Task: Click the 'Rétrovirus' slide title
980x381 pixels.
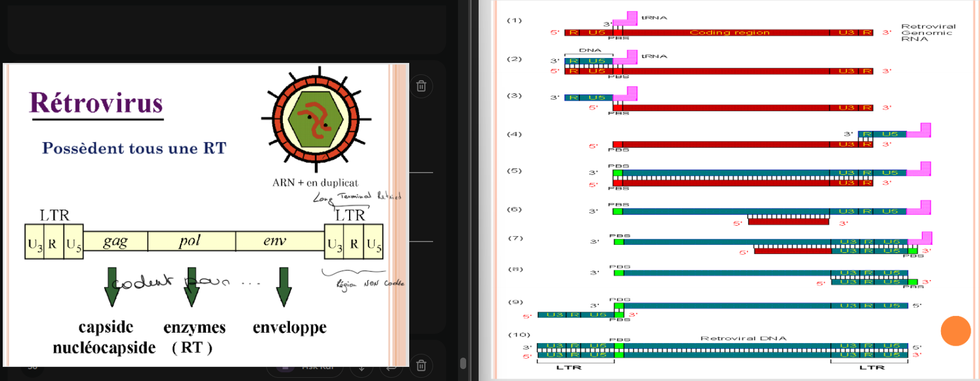Action: pos(96,103)
